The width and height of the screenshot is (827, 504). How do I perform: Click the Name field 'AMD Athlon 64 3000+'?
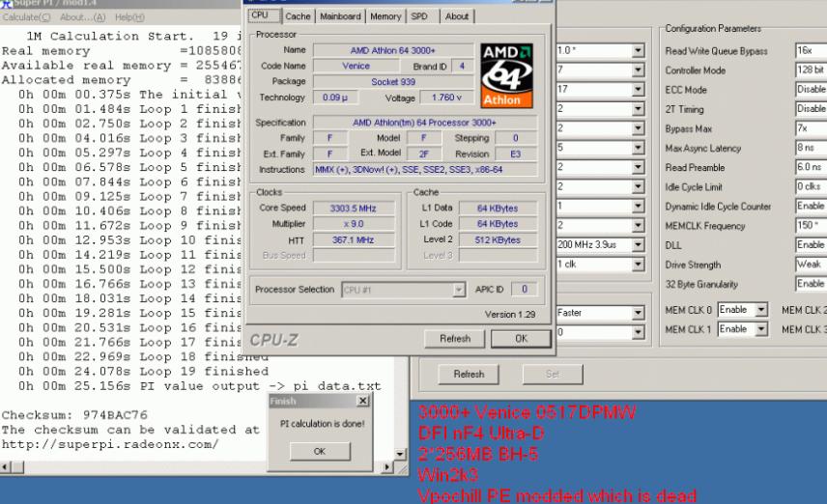(393, 50)
